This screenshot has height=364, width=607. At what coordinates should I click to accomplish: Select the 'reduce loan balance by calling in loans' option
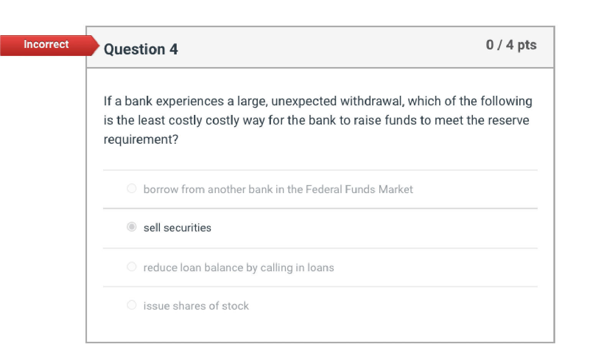[x=132, y=267]
